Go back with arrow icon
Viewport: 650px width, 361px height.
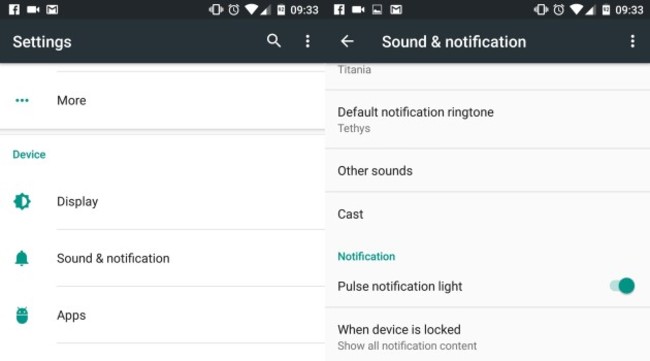click(347, 41)
